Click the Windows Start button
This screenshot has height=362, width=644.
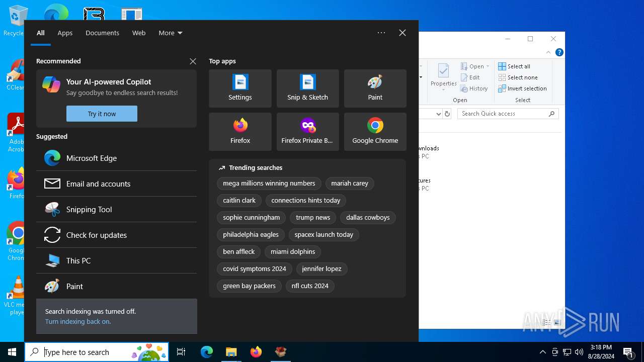pyautogui.click(x=12, y=352)
